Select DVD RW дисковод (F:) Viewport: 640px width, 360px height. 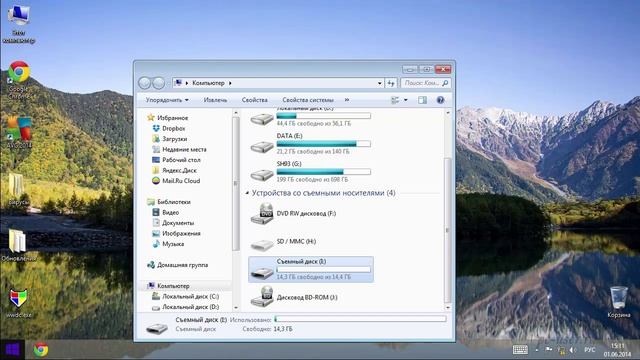(311, 213)
